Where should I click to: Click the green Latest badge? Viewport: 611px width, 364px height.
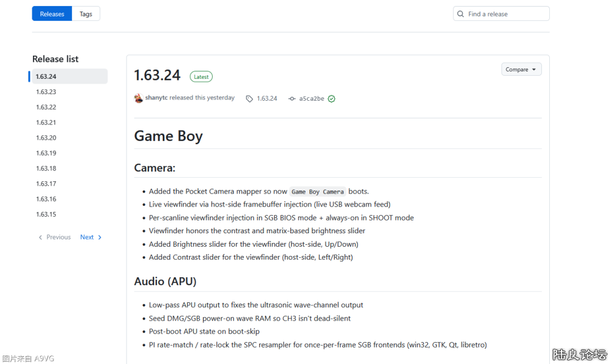(x=201, y=77)
